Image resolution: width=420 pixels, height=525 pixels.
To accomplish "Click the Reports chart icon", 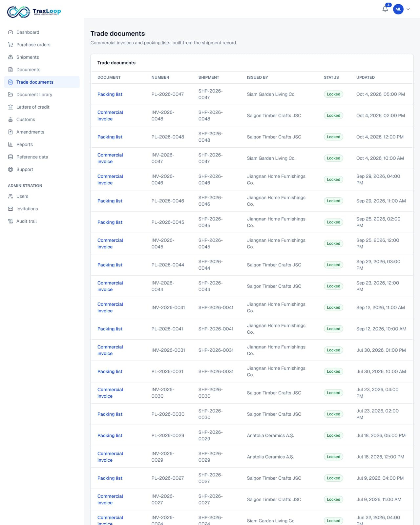I will coord(10,144).
